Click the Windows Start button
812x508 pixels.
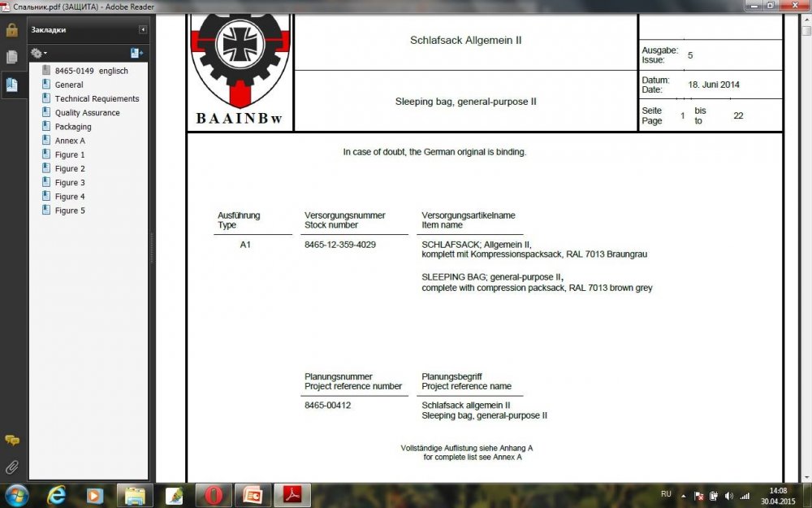(16, 496)
